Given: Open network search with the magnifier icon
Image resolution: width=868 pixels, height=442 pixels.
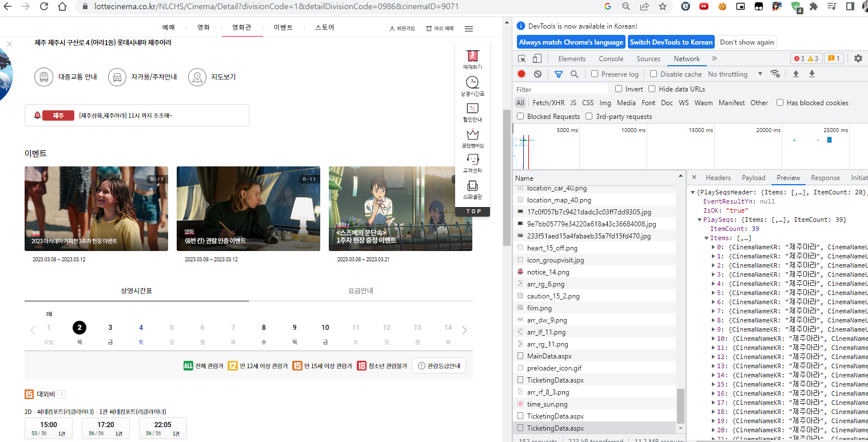Looking at the screenshot, I should [574, 74].
